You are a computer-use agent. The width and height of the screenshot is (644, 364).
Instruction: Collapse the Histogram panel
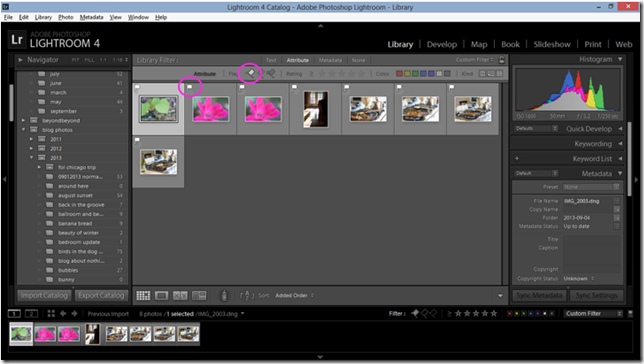(620, 60)
